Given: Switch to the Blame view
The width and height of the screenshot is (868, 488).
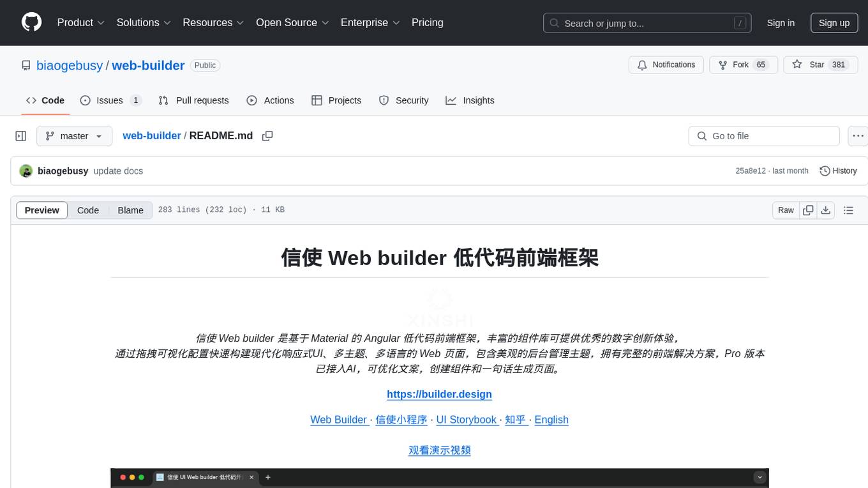Looking at the screenshot, I should click(131, 210).
